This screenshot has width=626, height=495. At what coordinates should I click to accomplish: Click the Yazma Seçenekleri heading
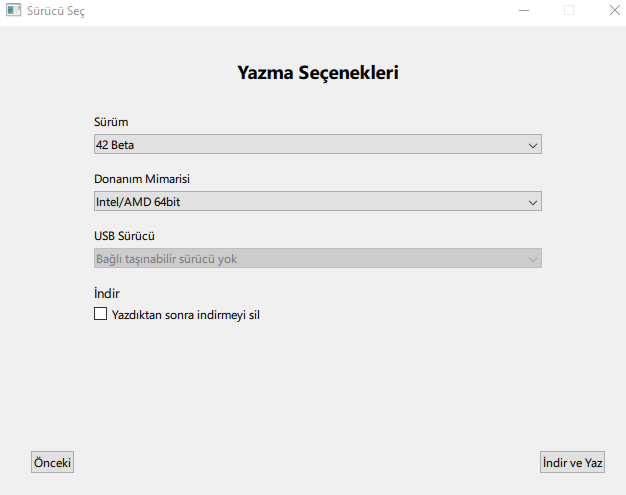318,73
